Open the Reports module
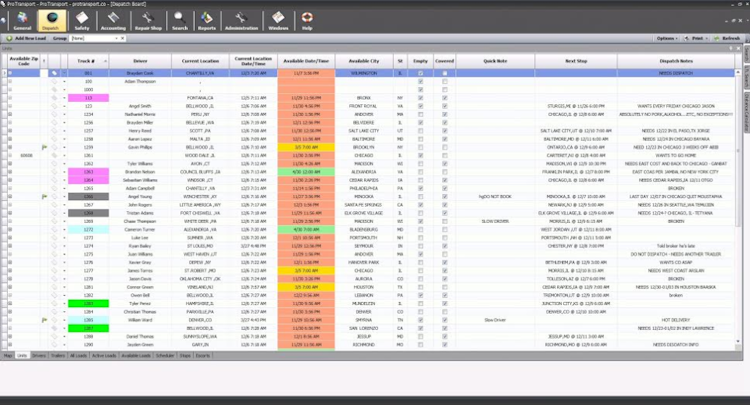Screen dimensions: 750x405 point(207,21)
